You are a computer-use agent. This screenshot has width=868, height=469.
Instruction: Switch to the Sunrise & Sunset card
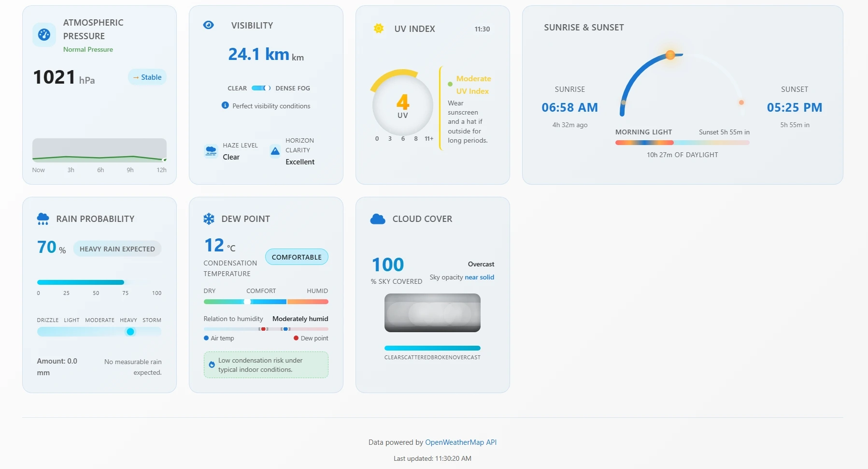pos(583,28)
